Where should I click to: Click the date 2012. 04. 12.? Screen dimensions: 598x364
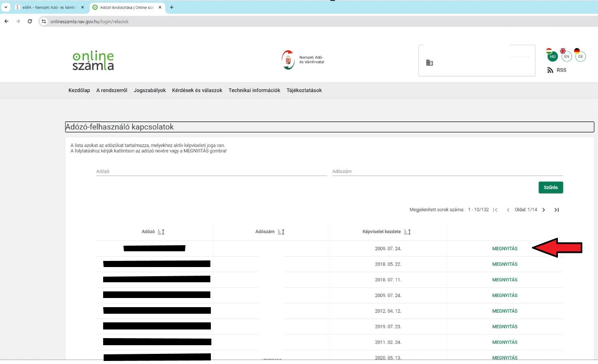click(388, 311)
